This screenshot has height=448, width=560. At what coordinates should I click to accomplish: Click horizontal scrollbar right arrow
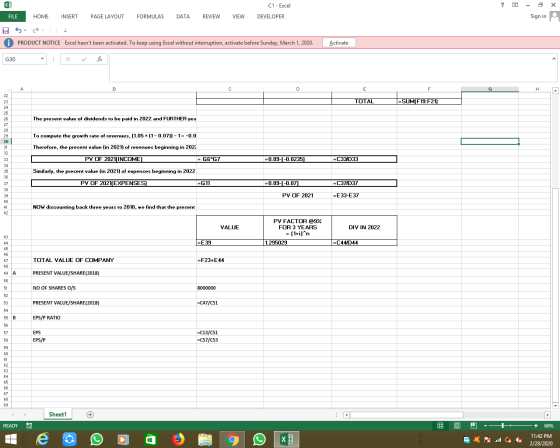click(x=547, y=415)
